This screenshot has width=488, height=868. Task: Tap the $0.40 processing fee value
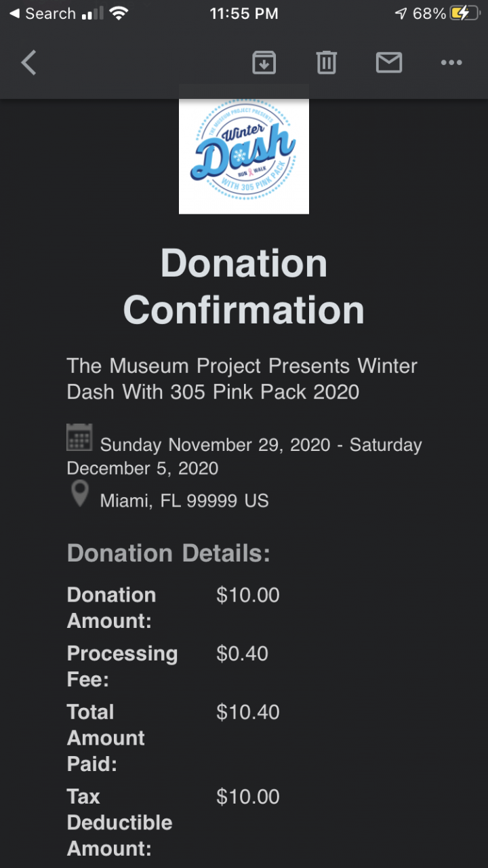coord(242,654)
